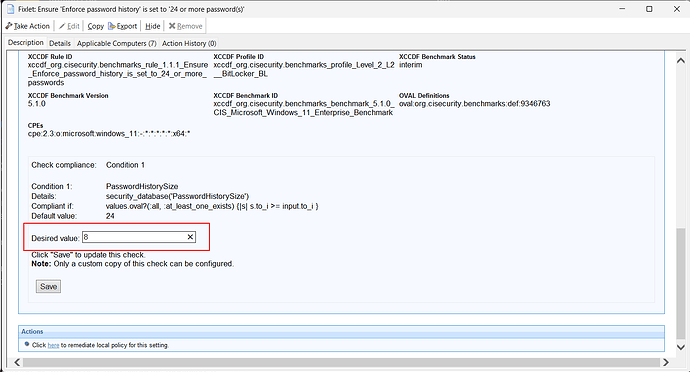Hide this fixlet with Hide button
The width and height of the screenshot is (690, 372).
click(x=153, y=26)
